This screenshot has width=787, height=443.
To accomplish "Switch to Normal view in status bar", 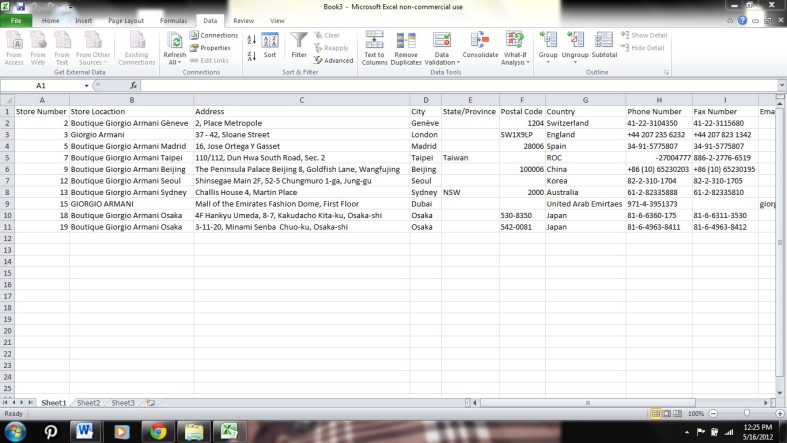I will tap(655, 413).
